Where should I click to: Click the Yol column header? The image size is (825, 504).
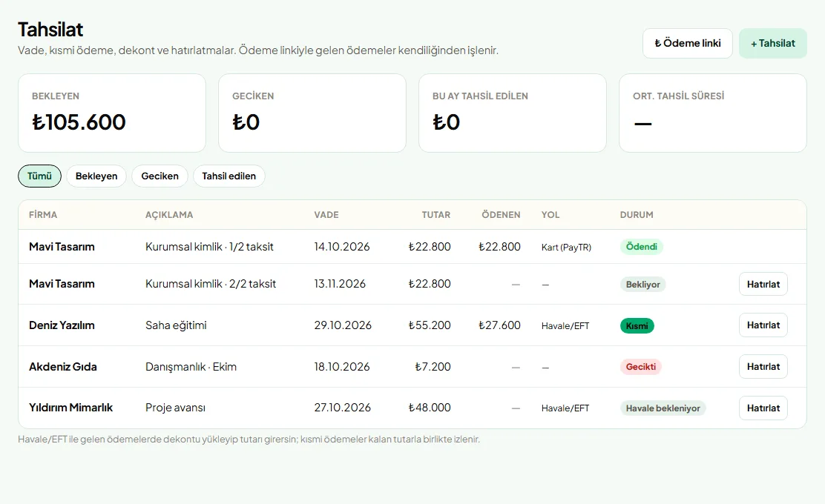[x=550, y=214]
